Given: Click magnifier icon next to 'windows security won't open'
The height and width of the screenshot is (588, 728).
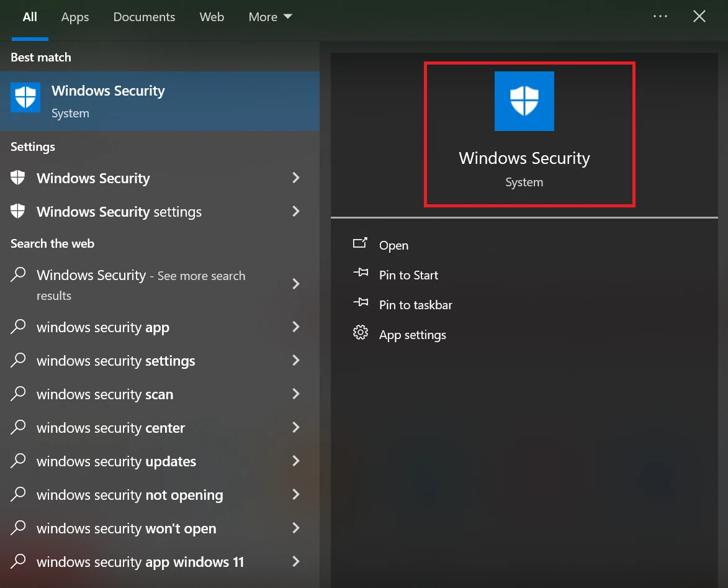Looking at the screenshot, I should click(x=18, y=527).
